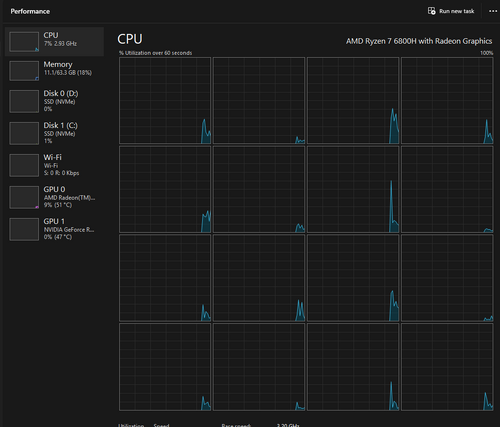
Task: Select the Memory mini graph thumbnail
Action: pos(24,71)
